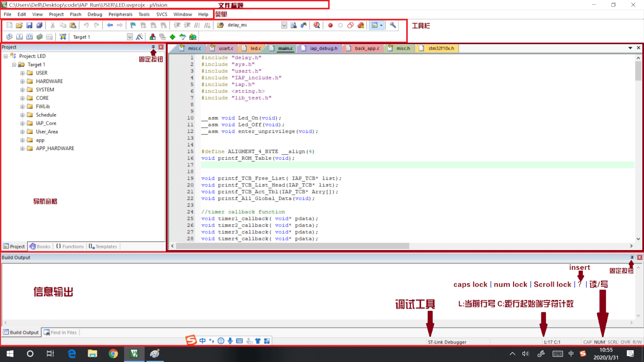Switch to the iap_debug.h editor tab
Viewport: 644px width, 362px height.
[x=319, y=48]
